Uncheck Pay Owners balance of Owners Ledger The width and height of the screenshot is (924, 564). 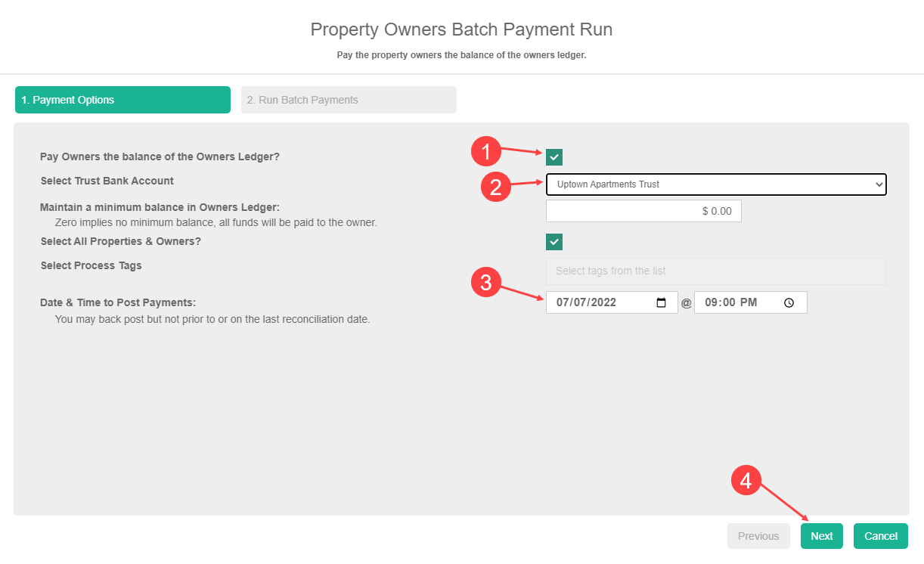pos(555,157)
